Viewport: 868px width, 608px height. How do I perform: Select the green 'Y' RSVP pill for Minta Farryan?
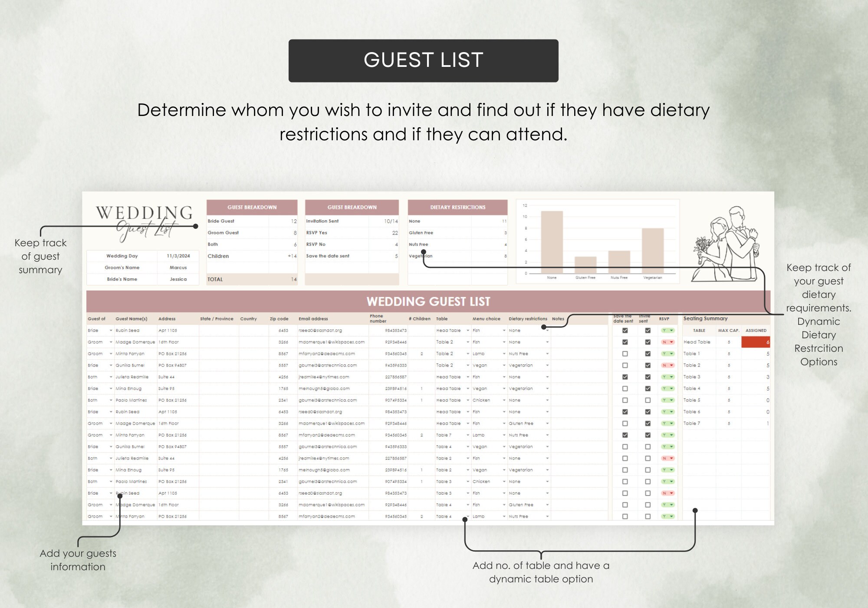pos(667,354)
